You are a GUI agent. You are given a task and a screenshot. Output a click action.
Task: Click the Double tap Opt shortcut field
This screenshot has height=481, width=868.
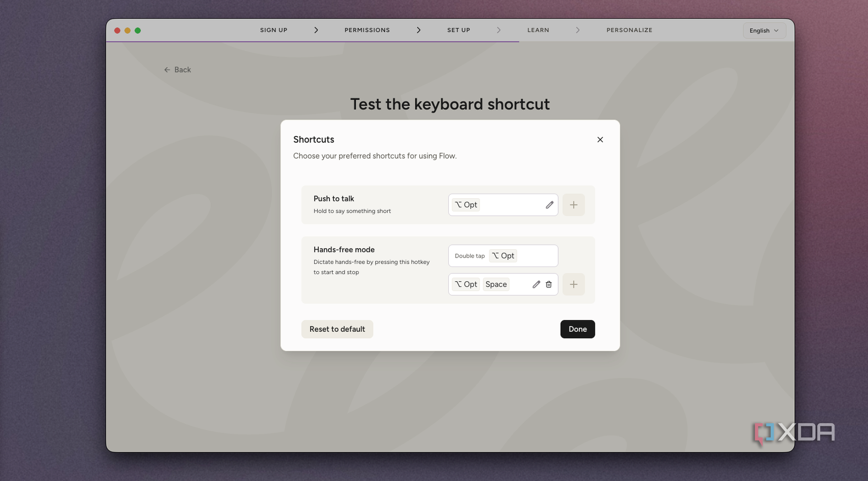coord(503,255)
